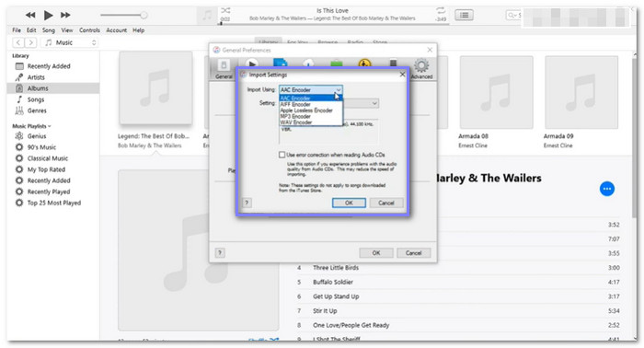Open the Restrictions preferences tab
644x348 pixels.
(364, 64)
